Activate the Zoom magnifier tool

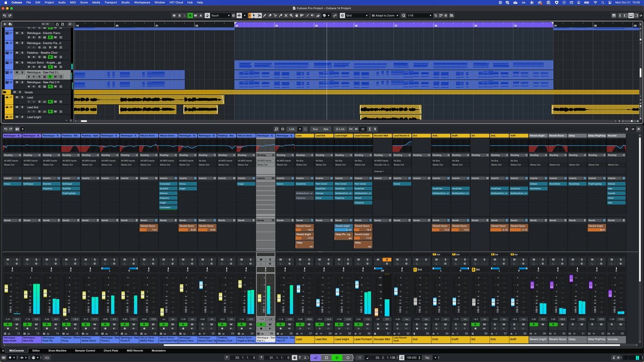291,16
